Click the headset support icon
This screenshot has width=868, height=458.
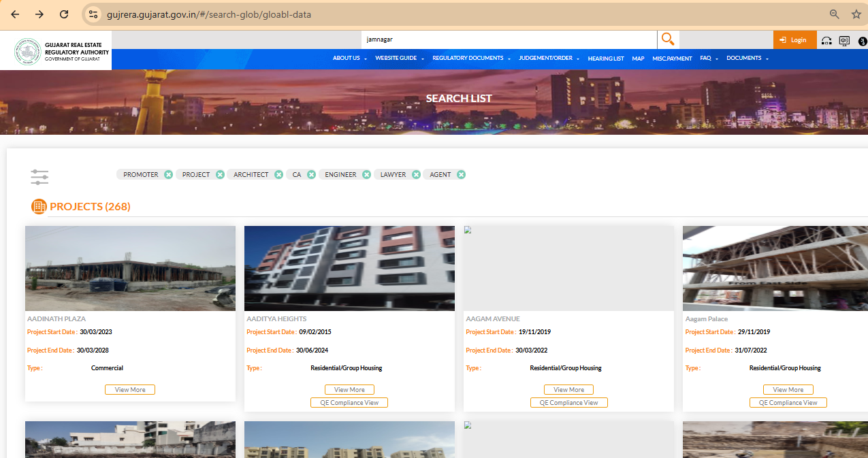[826, 40]
